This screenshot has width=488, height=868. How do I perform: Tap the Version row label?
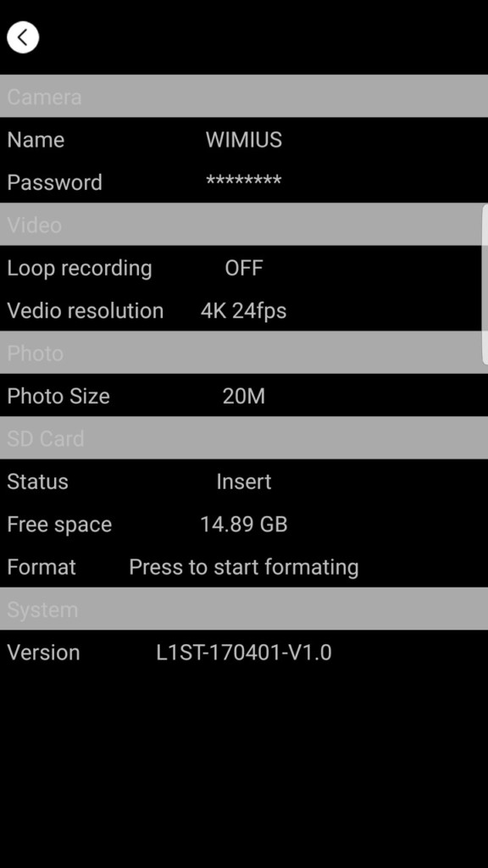tap(44, 653)
